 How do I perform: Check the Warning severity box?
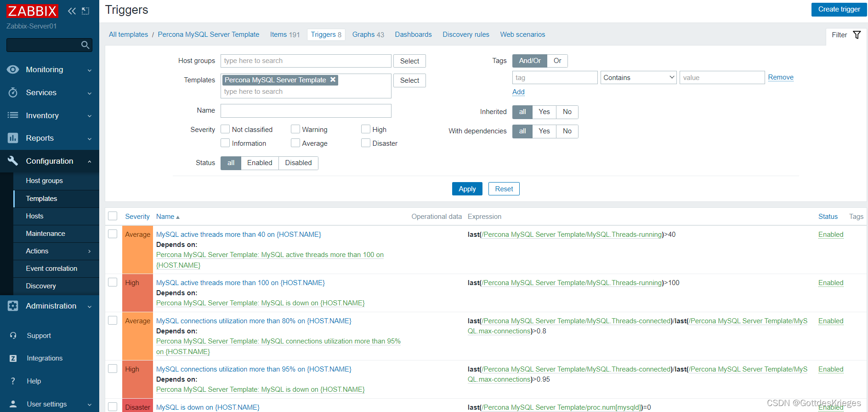click(x=295, y=129)
